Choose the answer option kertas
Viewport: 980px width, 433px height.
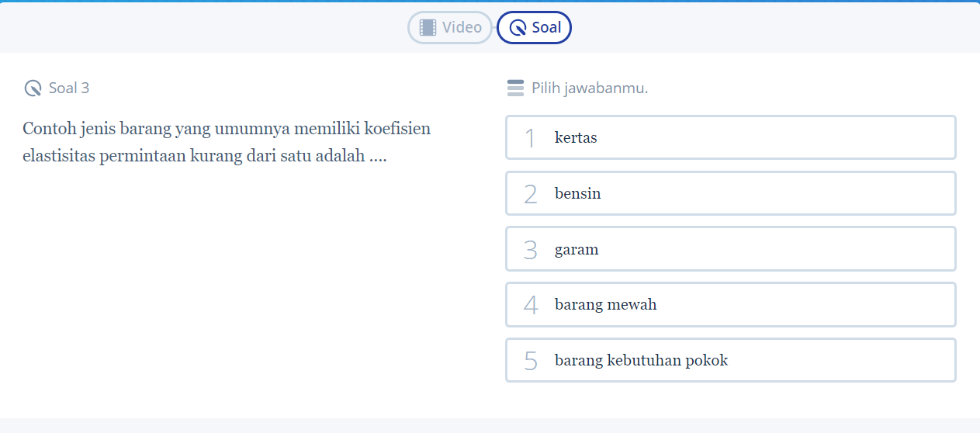730,138
